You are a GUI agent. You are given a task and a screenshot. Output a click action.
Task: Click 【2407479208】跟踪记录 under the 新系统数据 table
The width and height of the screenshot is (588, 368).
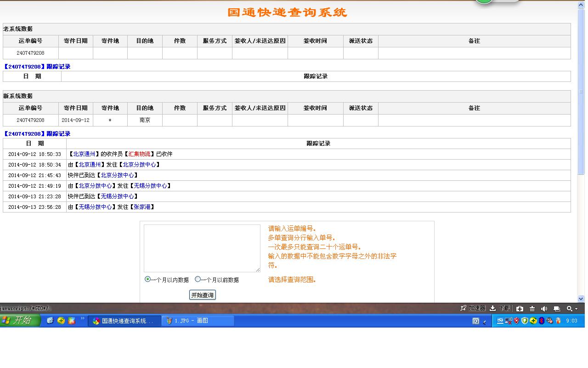tap(37, 134)
